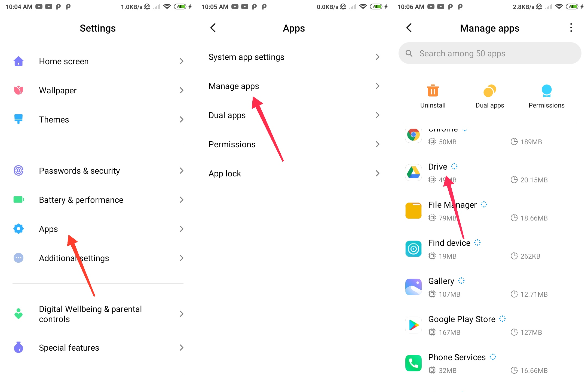Open the Permissions icon in Manage apps

click(x=546, y=90)
